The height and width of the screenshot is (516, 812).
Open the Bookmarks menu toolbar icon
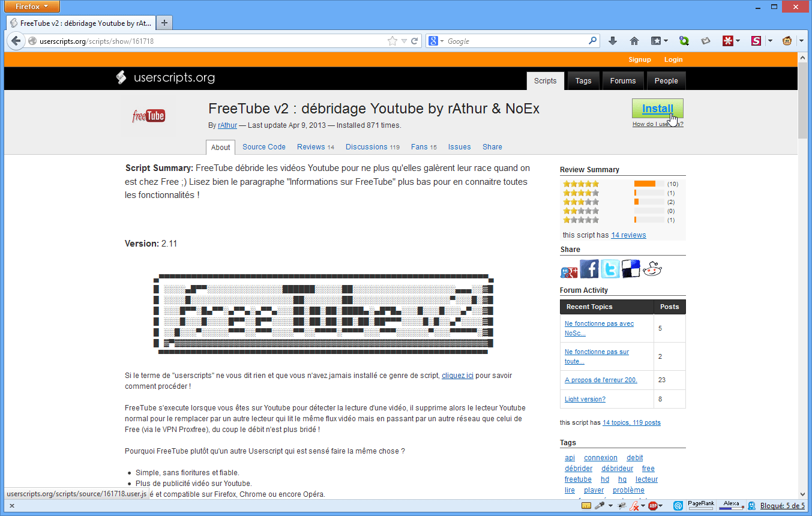coord(656,41)
